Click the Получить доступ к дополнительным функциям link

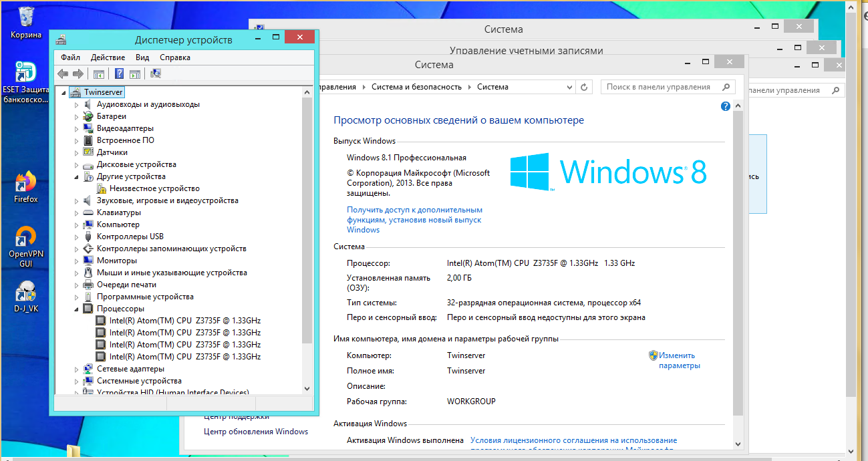[x=414, y=220]
